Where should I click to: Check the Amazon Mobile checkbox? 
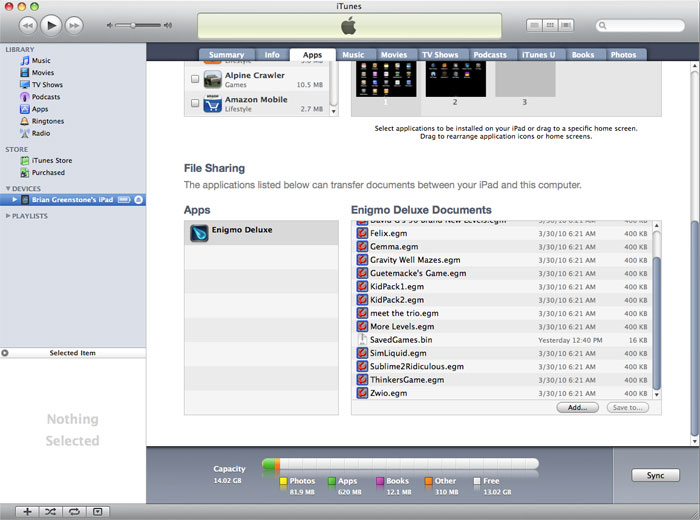(194, 103)
